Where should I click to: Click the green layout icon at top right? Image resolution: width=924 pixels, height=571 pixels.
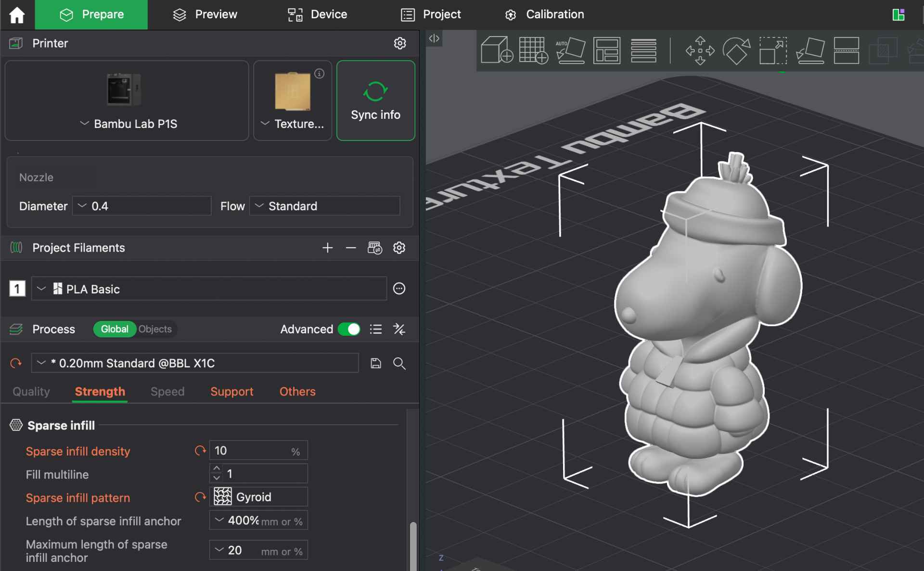point(898,15)
